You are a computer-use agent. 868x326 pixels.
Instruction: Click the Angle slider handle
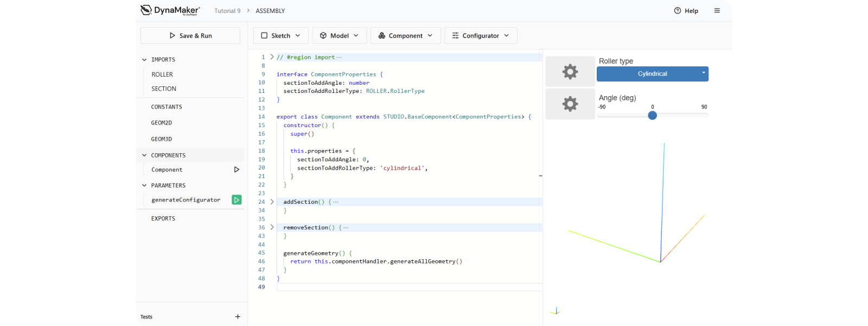[653, 115]
